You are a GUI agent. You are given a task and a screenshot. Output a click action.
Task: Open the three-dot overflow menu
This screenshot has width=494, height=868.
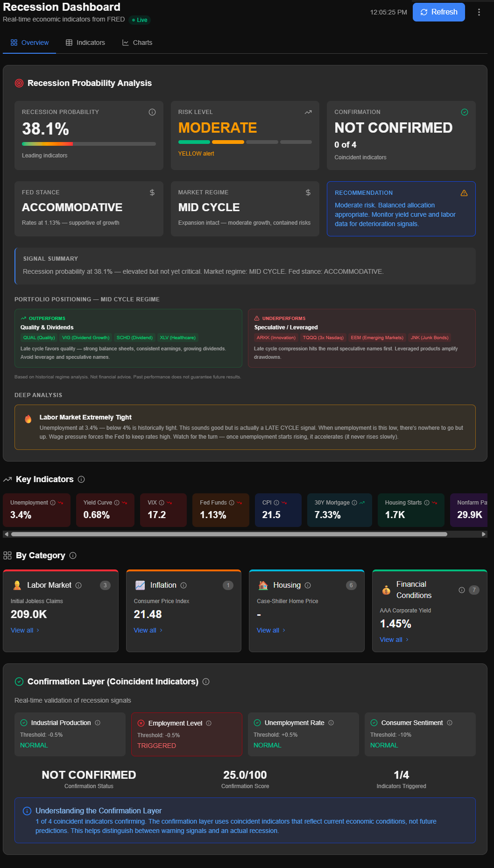479,12
